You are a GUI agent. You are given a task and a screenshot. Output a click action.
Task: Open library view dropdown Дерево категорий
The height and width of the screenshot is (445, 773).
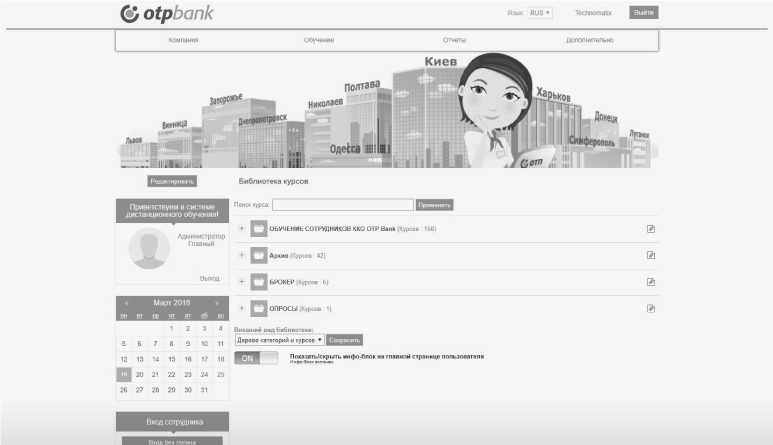coord(280,340)
